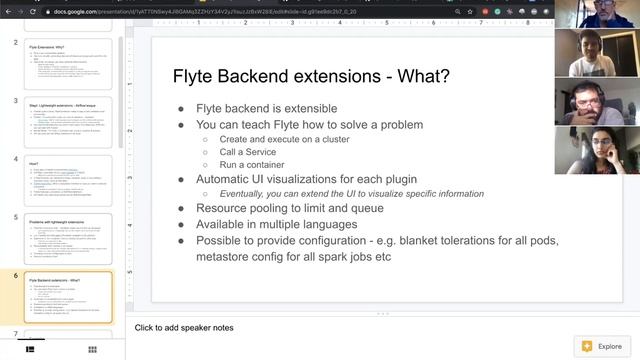Image resolution: width=640 pixels, height=360 pixels.
Task: Select participant video wearing white shirt and headphones
Action: 597,53
